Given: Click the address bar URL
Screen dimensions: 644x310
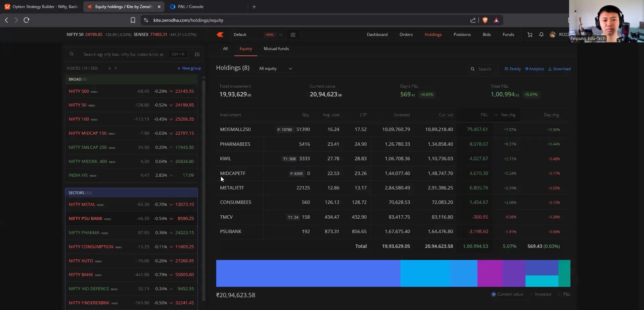Looking at the screenshot, I should click(188, 20).
